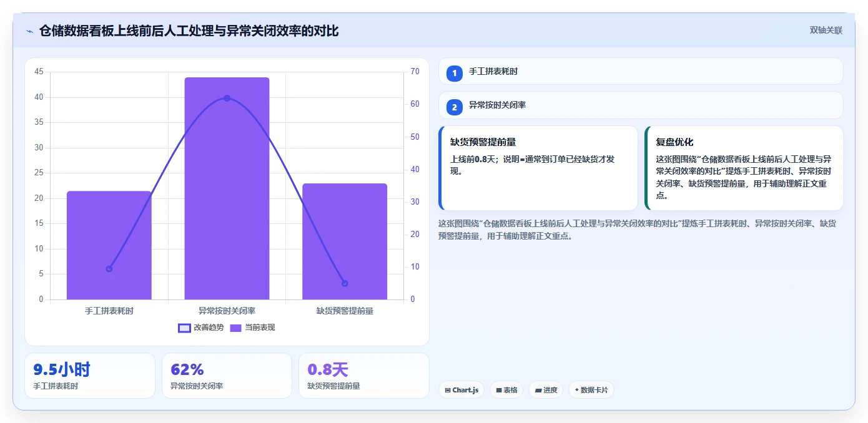The height and width of the screenshot is (423, 868).
Task: Select the Chart.js tag chip
Action: [x=461, y=390]
